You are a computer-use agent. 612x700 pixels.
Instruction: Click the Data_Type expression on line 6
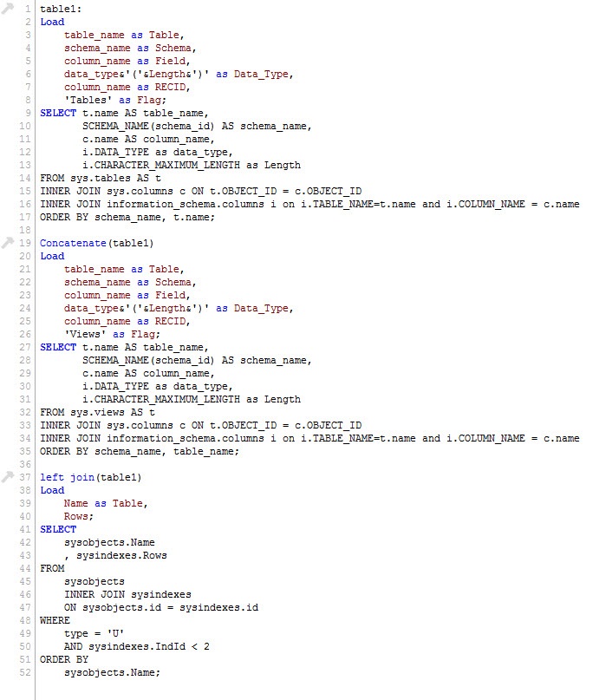(179, 74)
